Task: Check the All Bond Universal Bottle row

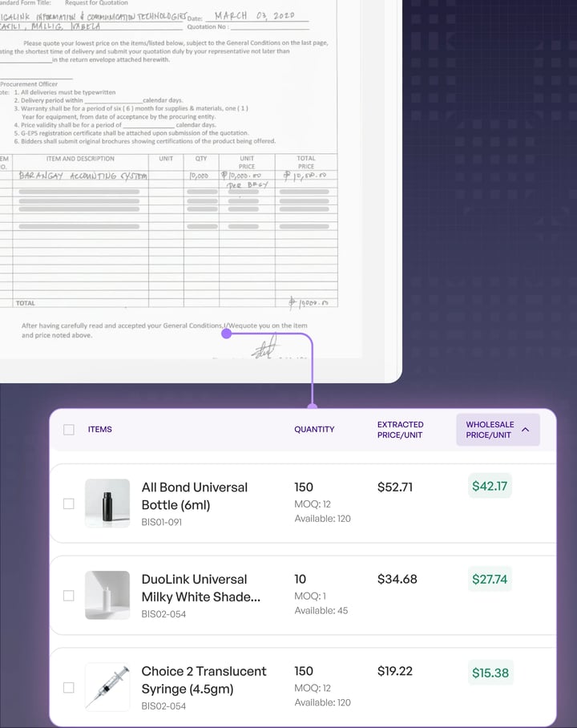Action: pos(69,504)
